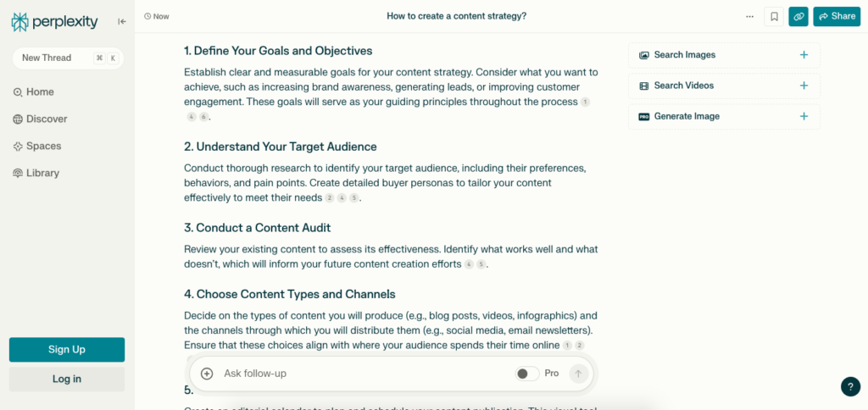Collapse the sidebar with the arrow icon
Screen dimensions: 868x410
coord(122,22)
